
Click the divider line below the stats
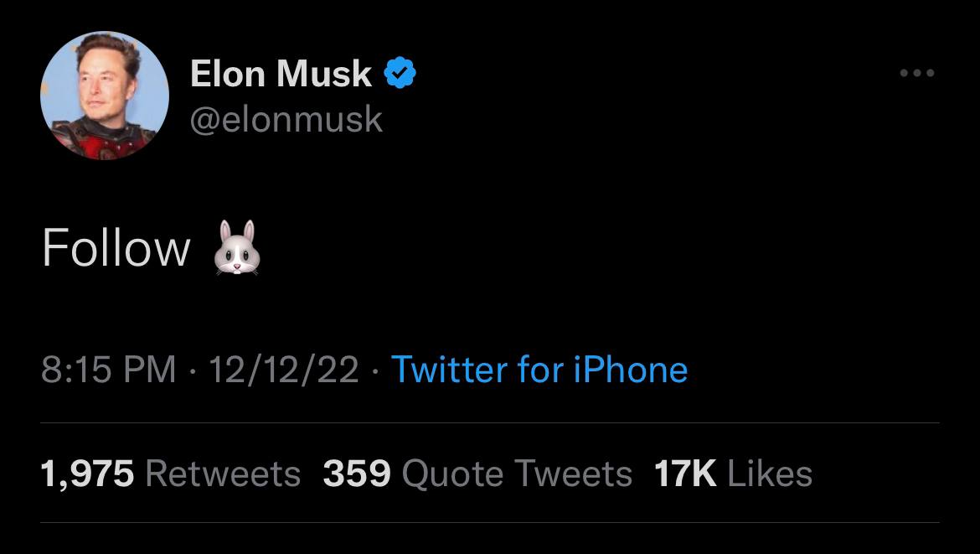tap(490, 523)
